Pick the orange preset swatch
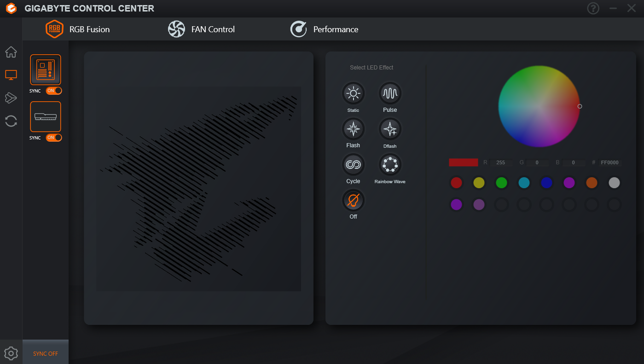 tap(592, 183)
